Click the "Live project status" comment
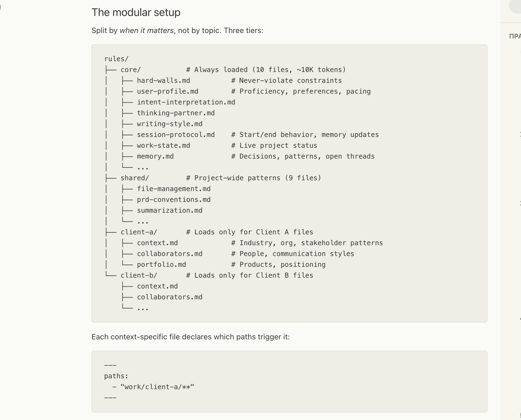 278,145
